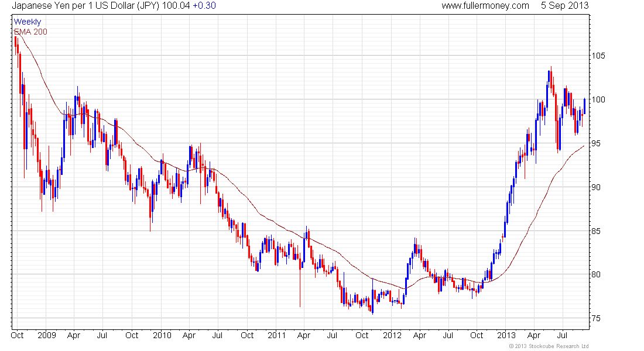
Task: Click the first 'Oct' label at the axis start
Action: (17, 335)
